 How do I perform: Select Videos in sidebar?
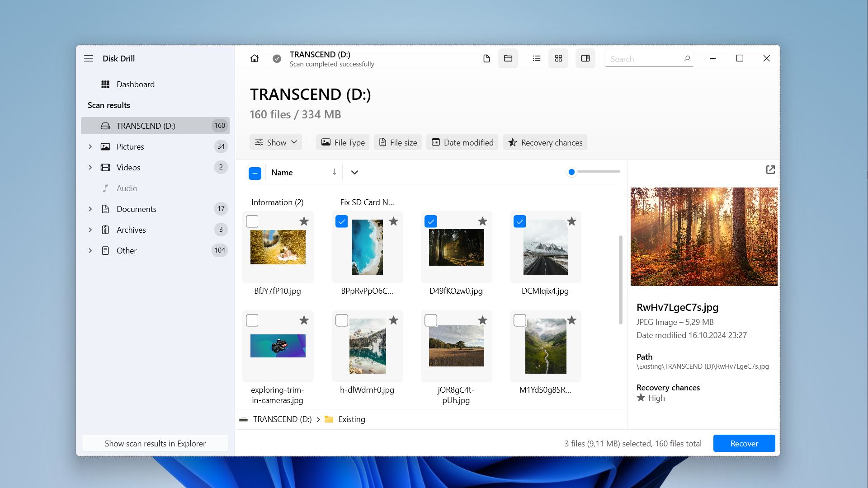coord(155,167)
